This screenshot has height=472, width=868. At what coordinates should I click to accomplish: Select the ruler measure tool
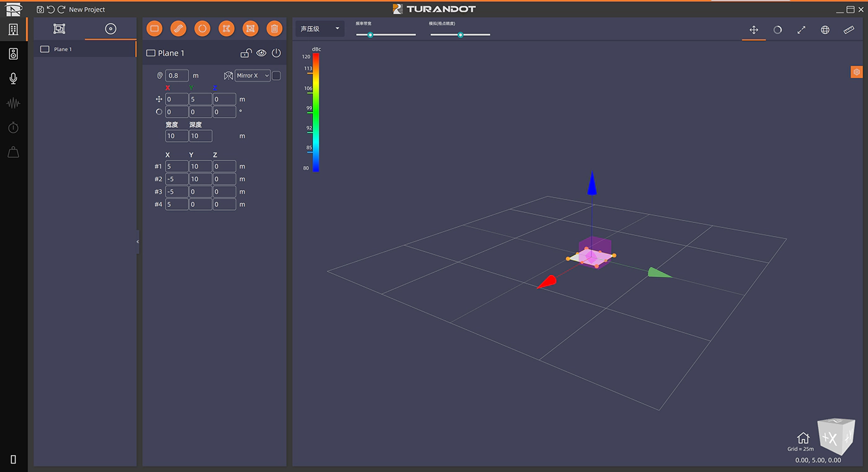pyautogui.click(x=849, y=30)
